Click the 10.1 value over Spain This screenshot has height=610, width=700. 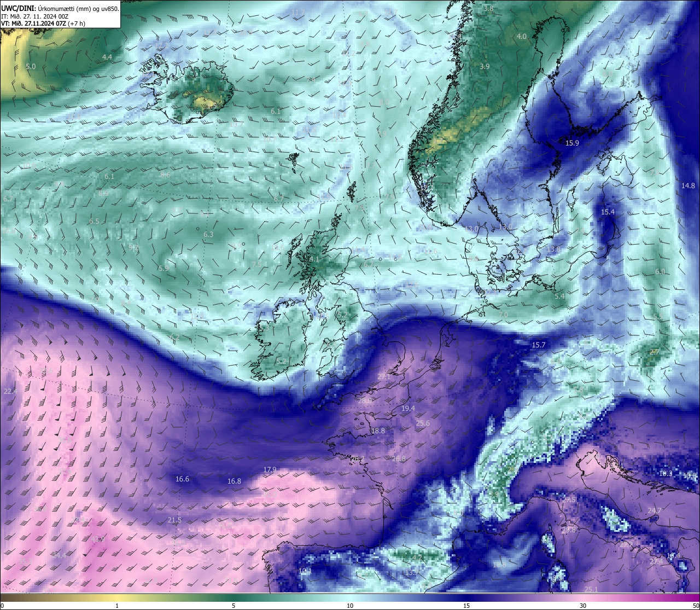pos(305,571)
